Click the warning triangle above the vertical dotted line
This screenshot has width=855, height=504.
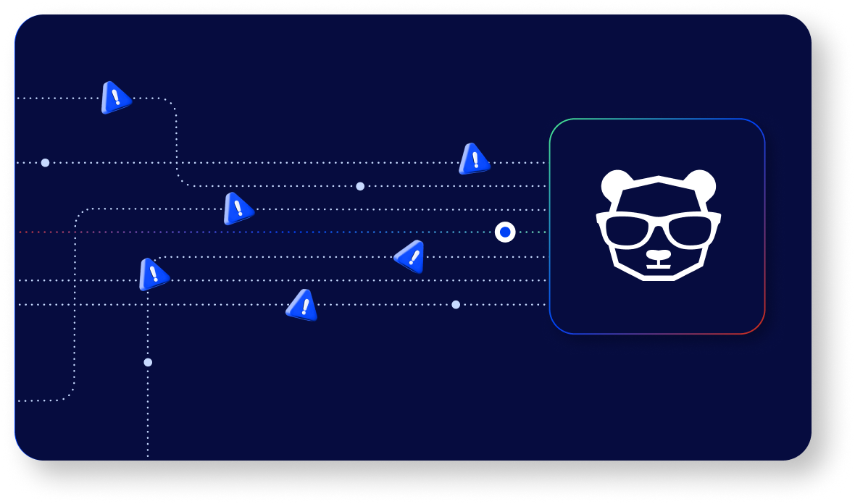tap(153, 274)
